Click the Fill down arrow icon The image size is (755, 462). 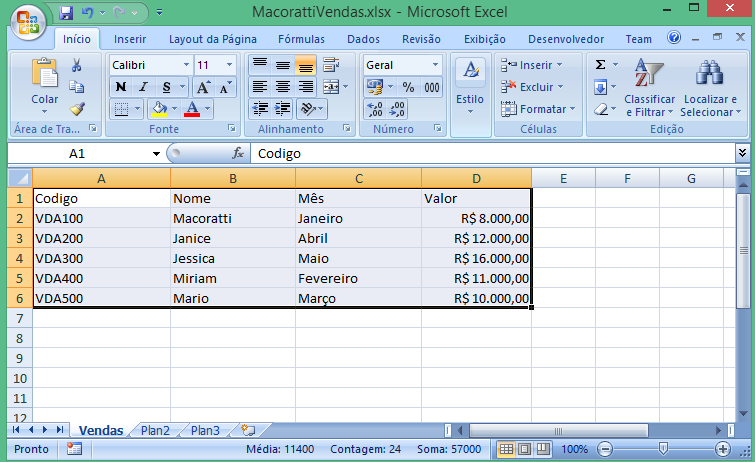(600, 87)
